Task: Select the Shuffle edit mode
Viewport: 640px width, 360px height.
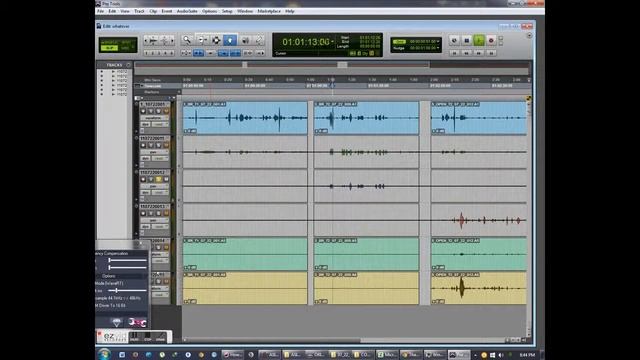Action: 109,42
